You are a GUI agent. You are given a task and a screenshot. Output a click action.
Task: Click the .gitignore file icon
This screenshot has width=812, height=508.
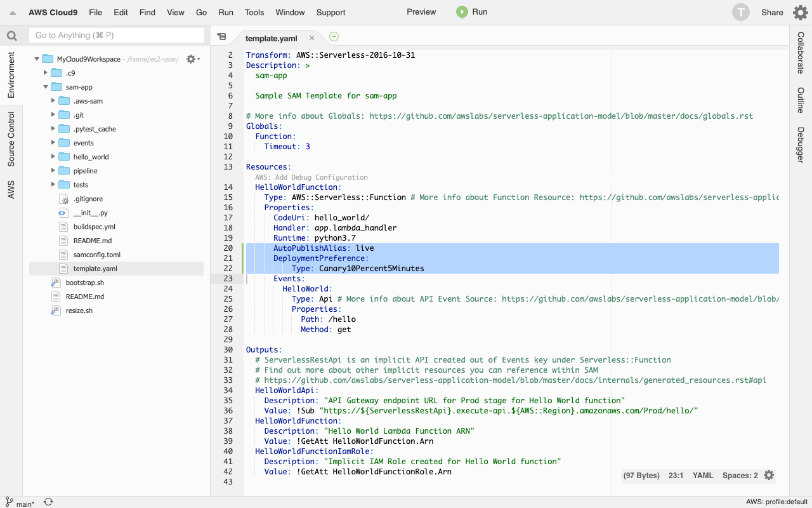pos(63,199)
